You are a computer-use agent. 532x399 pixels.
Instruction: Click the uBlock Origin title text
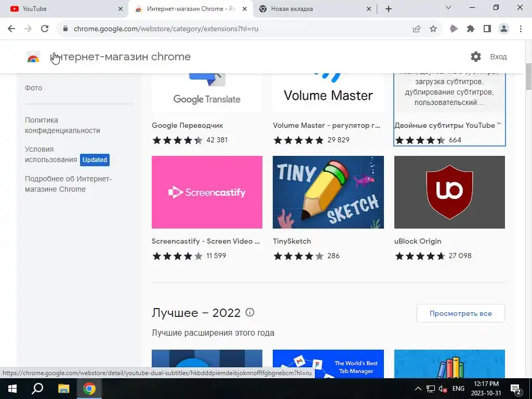[418, 241]
